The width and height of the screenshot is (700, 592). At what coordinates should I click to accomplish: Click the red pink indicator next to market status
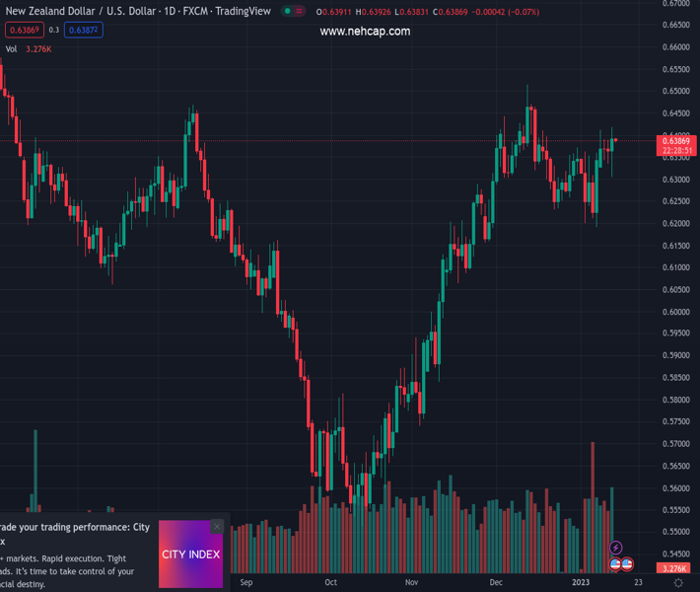pyautogui.click(x=300, y=12)
